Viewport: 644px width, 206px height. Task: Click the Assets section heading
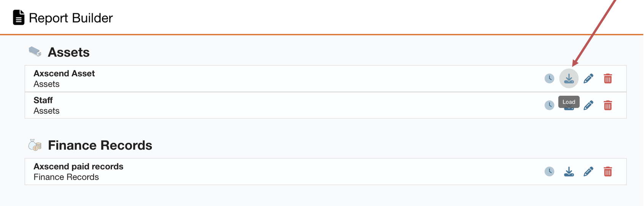pos(69,52)
